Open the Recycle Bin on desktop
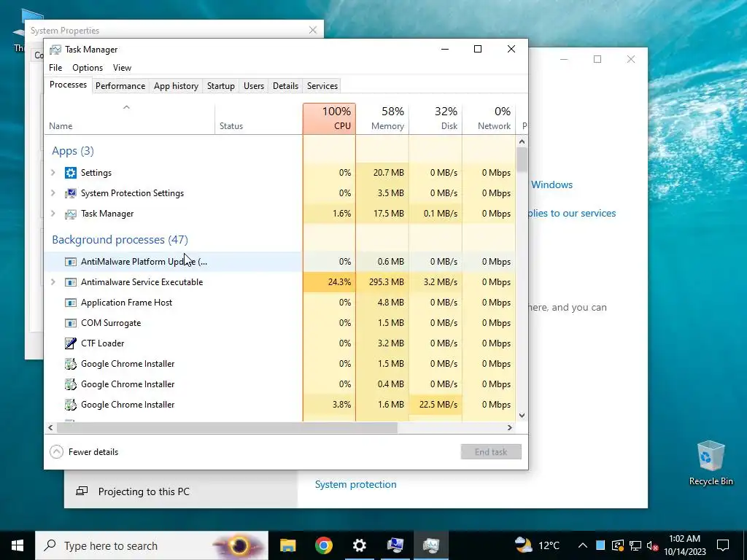 tap(711, 463)
